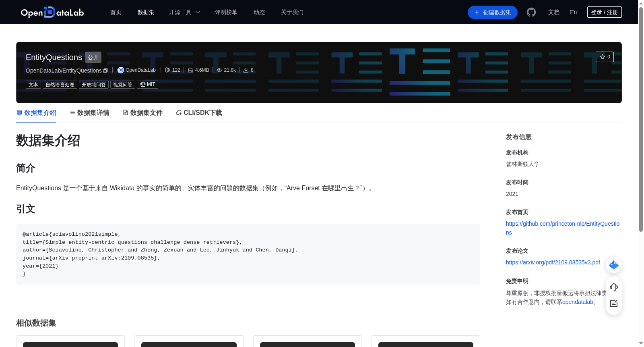Click 创建数据集 button
This screenshot has width=644, height=347.
tap(493, 12)
